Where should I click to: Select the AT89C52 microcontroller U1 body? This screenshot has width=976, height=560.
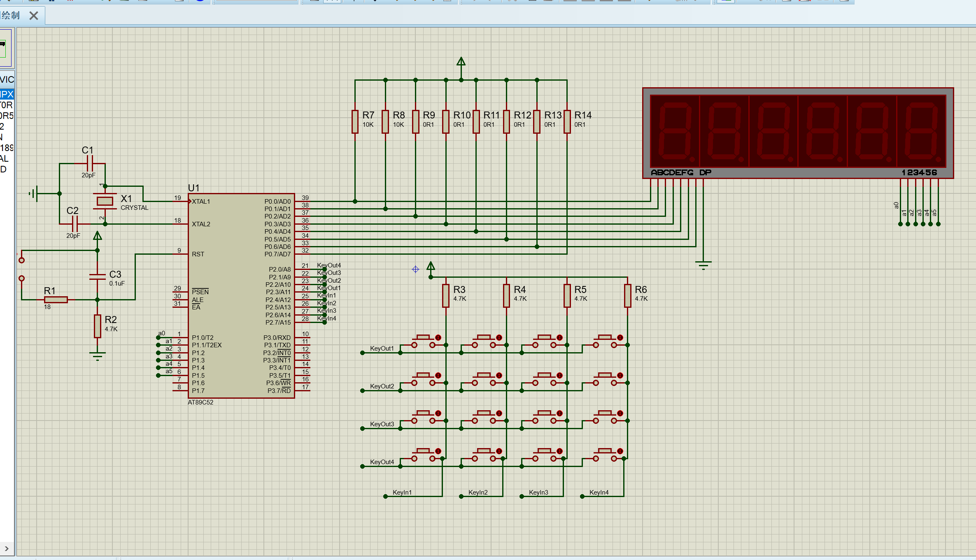pos(241,295)
